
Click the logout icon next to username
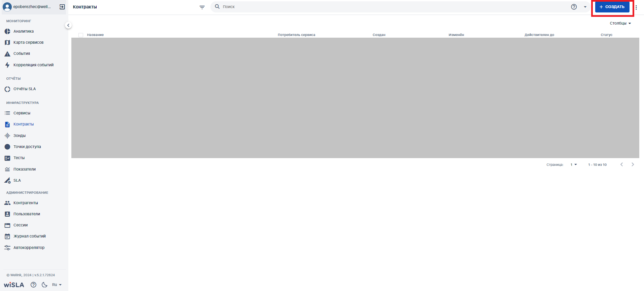62,7
